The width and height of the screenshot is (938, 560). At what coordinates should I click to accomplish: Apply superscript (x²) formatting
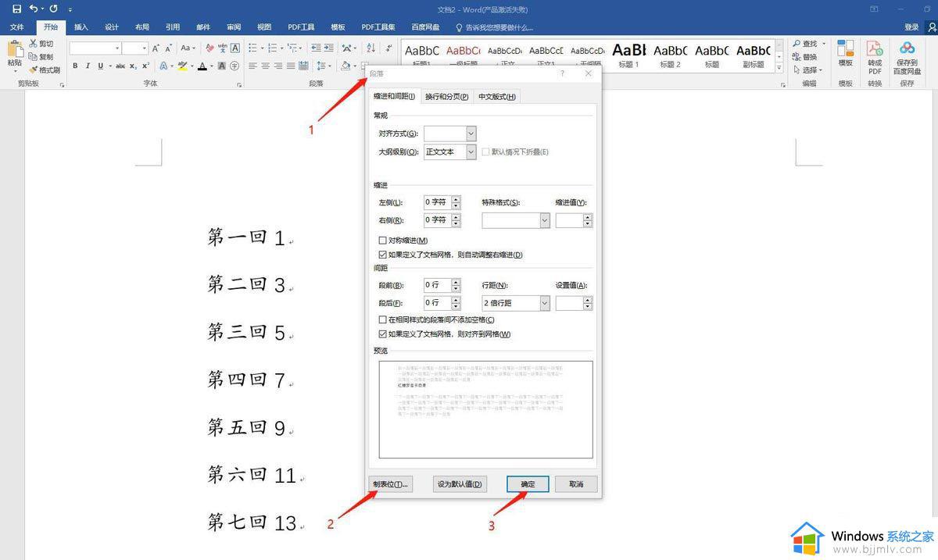click(146, 66)
